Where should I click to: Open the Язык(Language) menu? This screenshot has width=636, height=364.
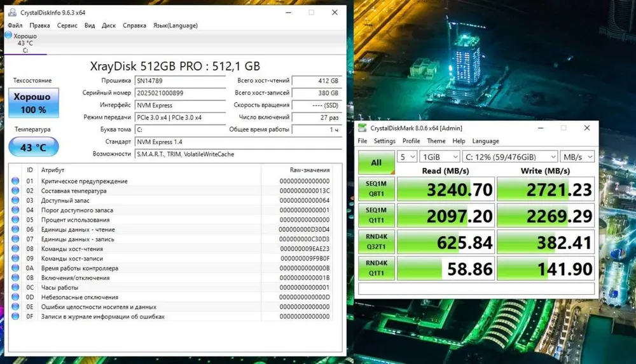[x=175, y=25]
